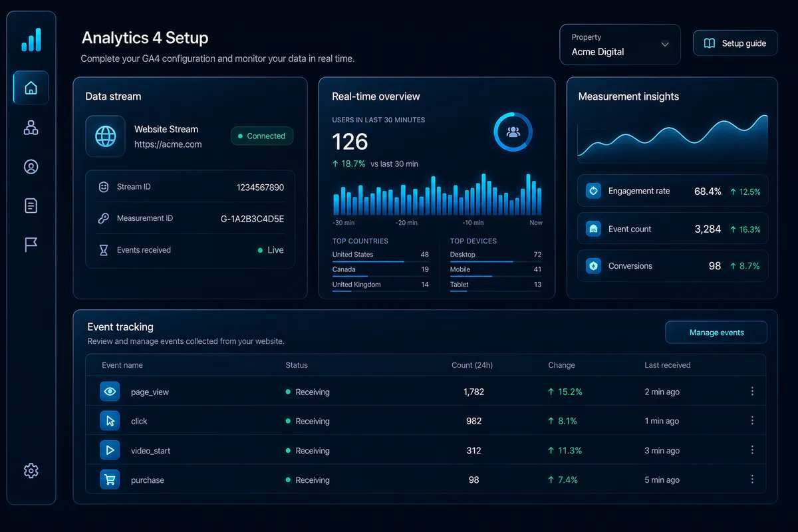Click the page_view eye icon
Image resolution: width=798 pixels, height=532 pixels.
110,392
